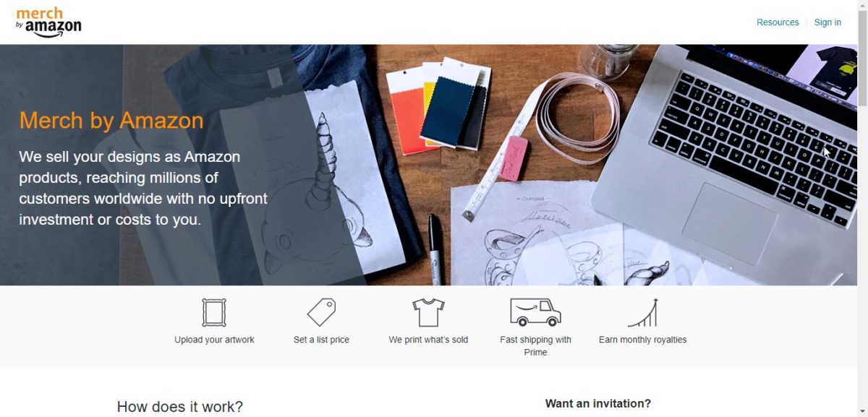Click the "How does it work?" heading
868x417 pixels.
[180, 407]
